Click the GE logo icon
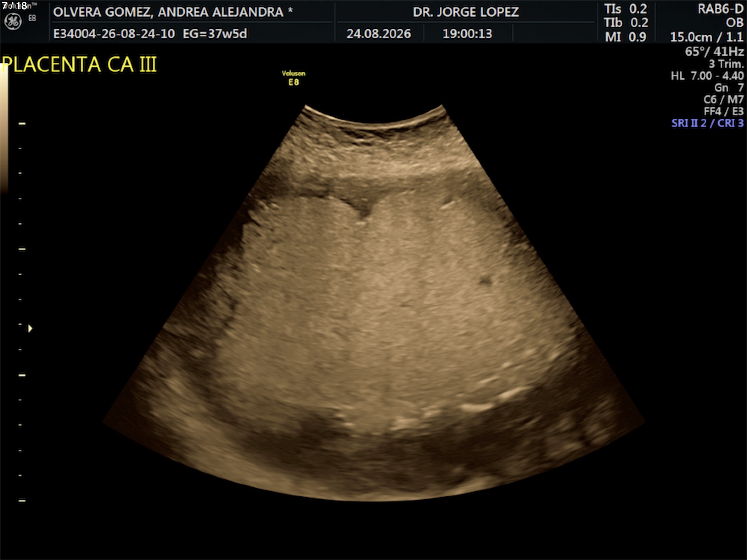The height and width of the screenshot is (560, 747). [x=13, y=22]
